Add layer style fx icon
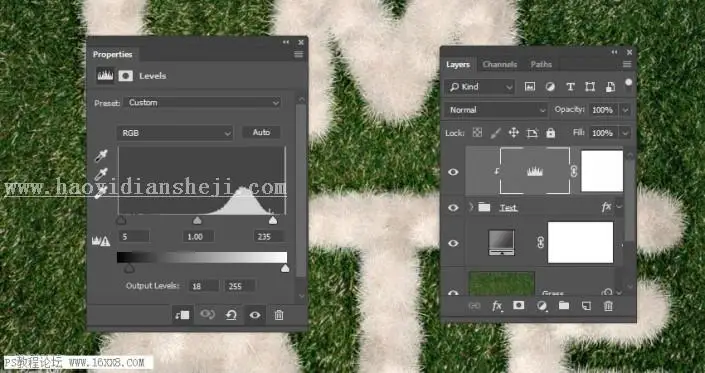Screen dimensions: 705x373 (x=497, y=306)
